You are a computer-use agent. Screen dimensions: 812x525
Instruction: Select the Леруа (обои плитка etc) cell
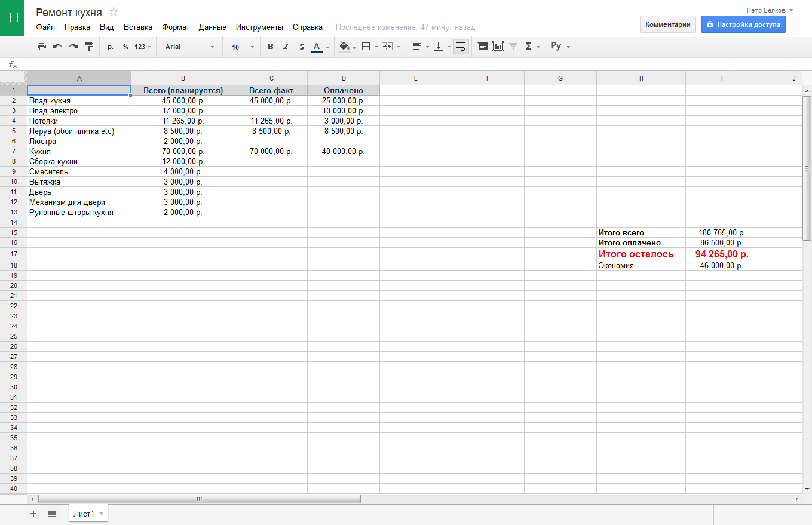[x=79, y=131]
